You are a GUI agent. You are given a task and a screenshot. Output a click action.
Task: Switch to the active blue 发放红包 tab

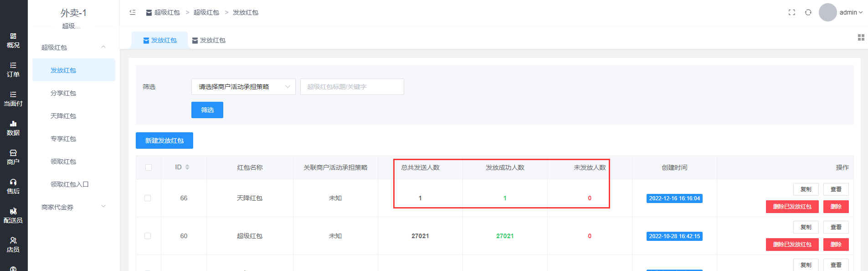160,40
